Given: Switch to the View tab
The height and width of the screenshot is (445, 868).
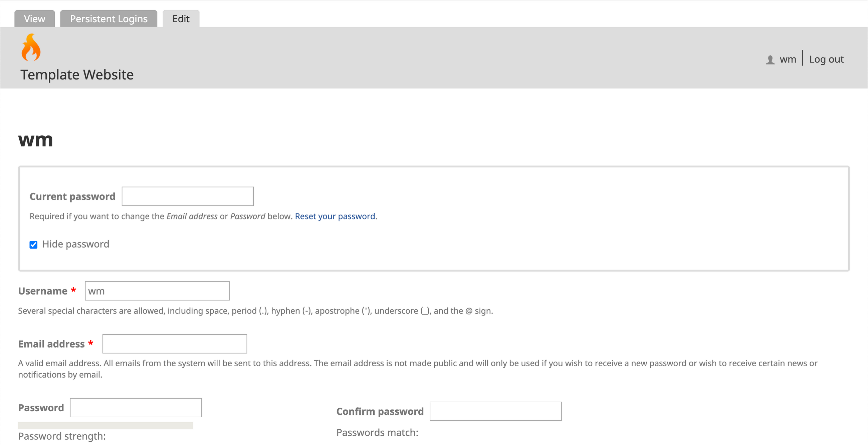Looking at the screenshot, I should click(34, 19).
